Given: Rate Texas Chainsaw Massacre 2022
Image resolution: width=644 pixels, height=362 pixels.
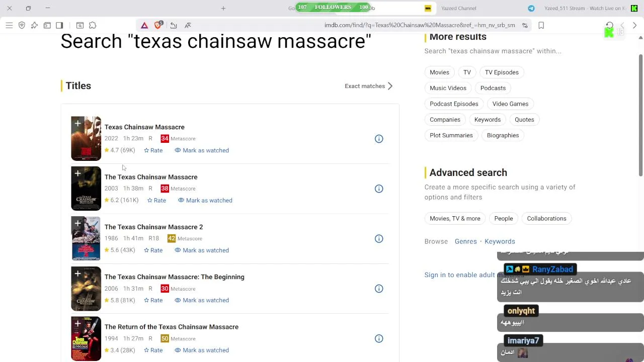Looking at the screenshot, I should pyautogui.click(x=153, y=150).
